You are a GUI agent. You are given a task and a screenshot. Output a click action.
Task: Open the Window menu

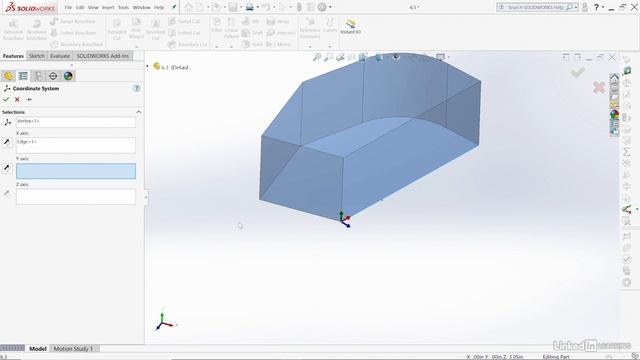click(x=141, y=7)
